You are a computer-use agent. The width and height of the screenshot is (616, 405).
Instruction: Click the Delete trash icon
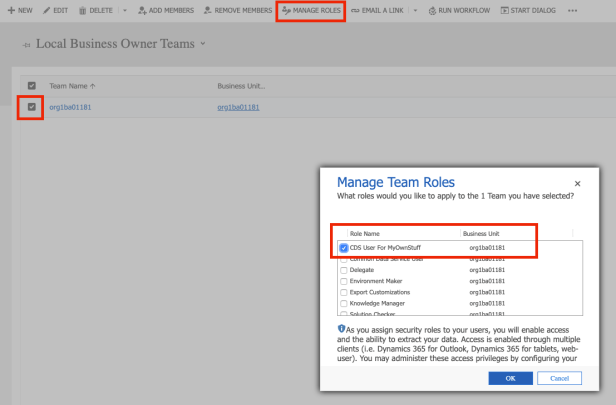(83, 10)
